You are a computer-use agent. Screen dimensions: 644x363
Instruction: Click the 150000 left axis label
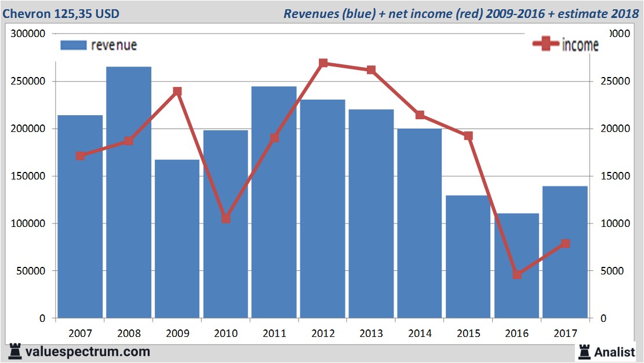pos(28,176)
